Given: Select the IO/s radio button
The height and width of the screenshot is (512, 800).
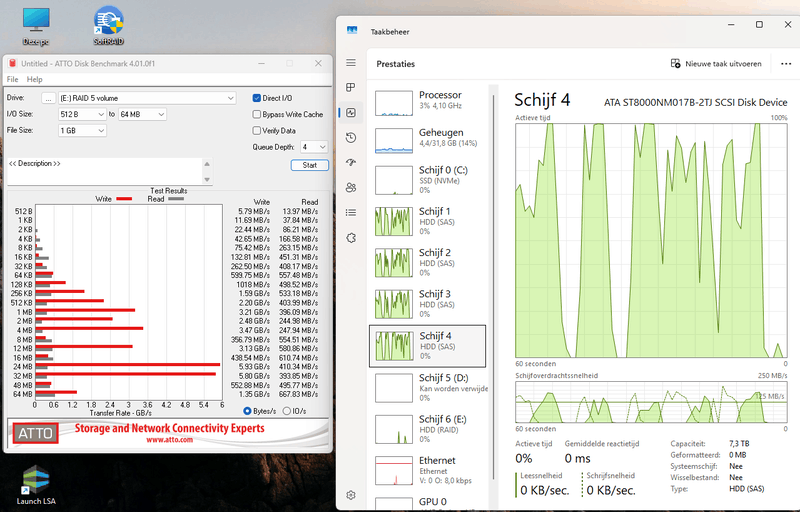Looking at the screenshot, I should click(x=287, y=411).
